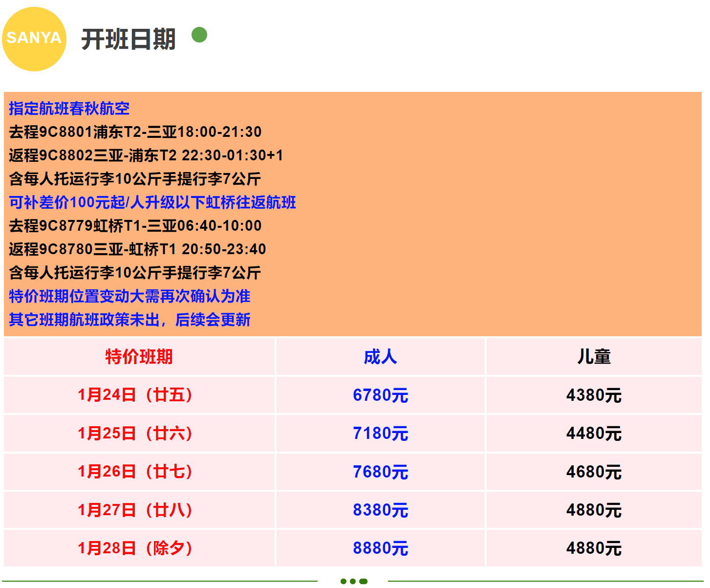
Task: Click the 成人 column header
Action: [x=380, y=357]
